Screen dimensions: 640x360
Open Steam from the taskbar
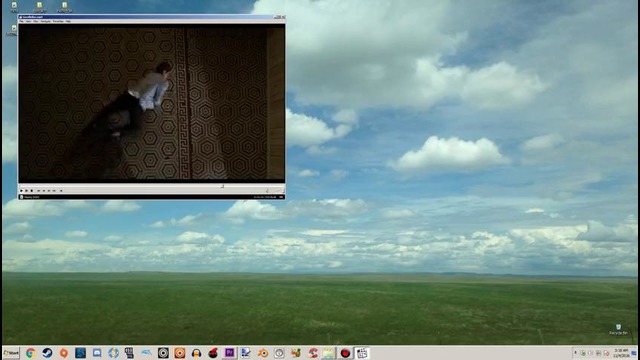click(47, 353)
